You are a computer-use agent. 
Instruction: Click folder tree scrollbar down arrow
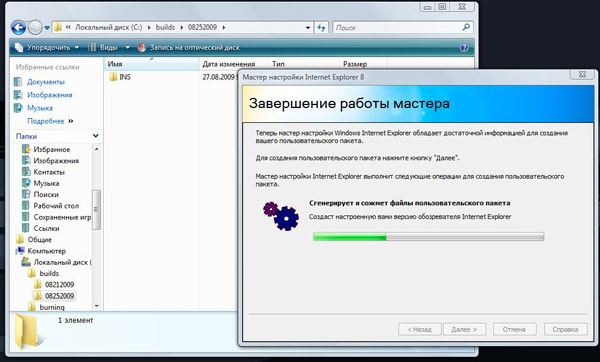96,306
